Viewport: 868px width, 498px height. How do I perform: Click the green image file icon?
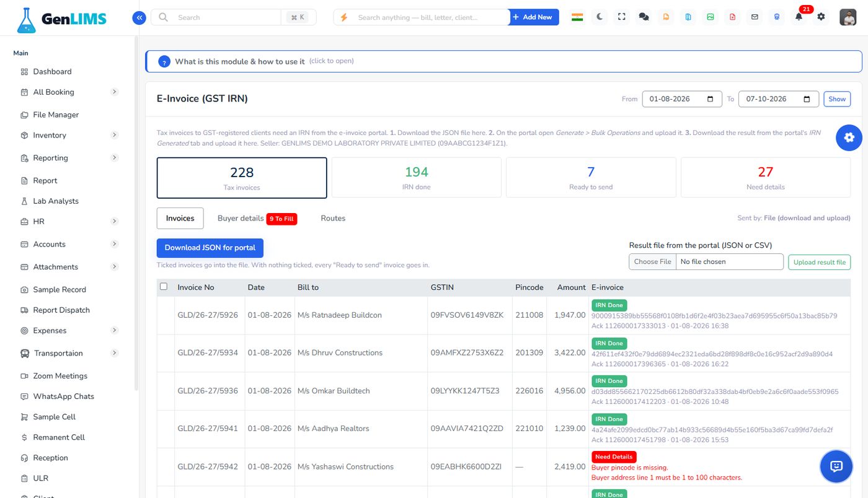[x=711, y=17]
